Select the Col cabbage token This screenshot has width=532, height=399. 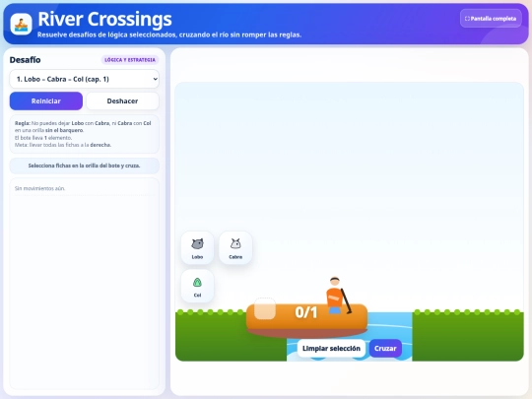click(197, 286)
